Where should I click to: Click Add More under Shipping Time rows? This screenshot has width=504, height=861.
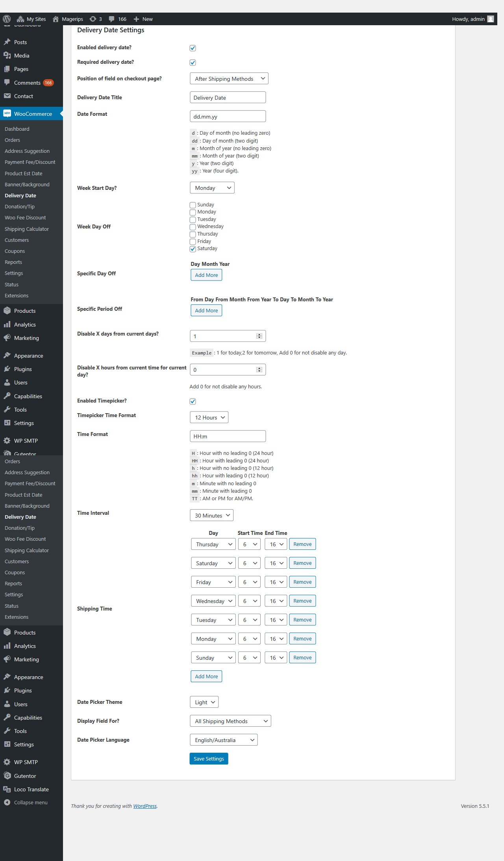pyautogui.click(x=206, y=676)
